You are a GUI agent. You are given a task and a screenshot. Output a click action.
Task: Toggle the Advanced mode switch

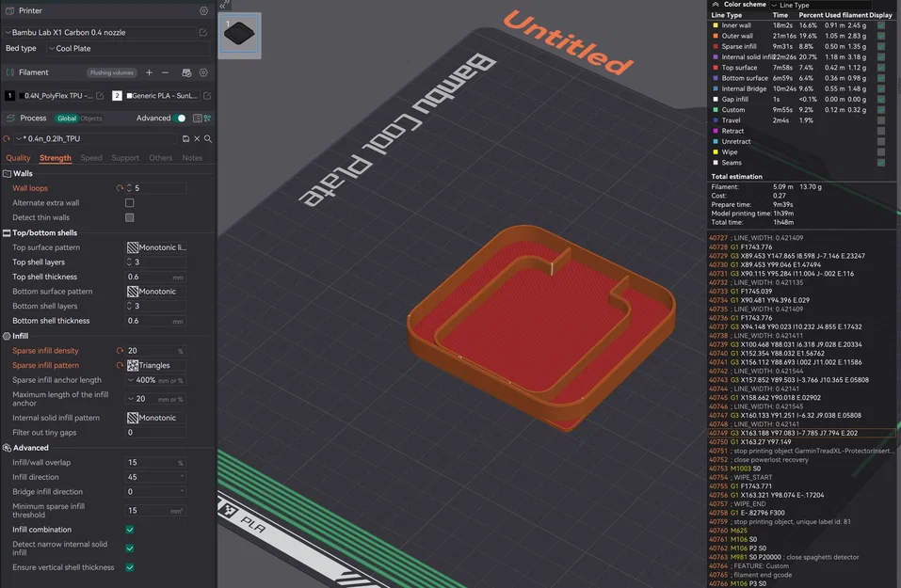[180, 119]
